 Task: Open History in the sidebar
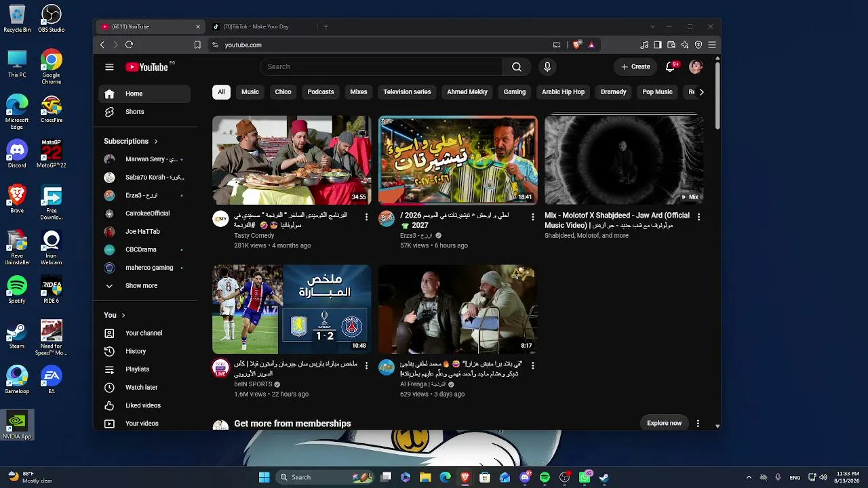click(144, 351)
